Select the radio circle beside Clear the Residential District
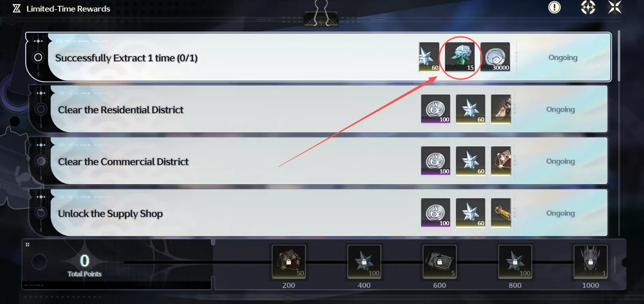Viewport: 644px width, 304px height. click(41, 109)
